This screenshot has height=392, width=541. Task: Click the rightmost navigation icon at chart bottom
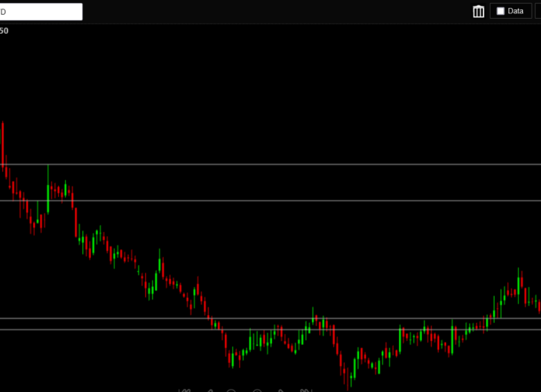tap(304, 390)
